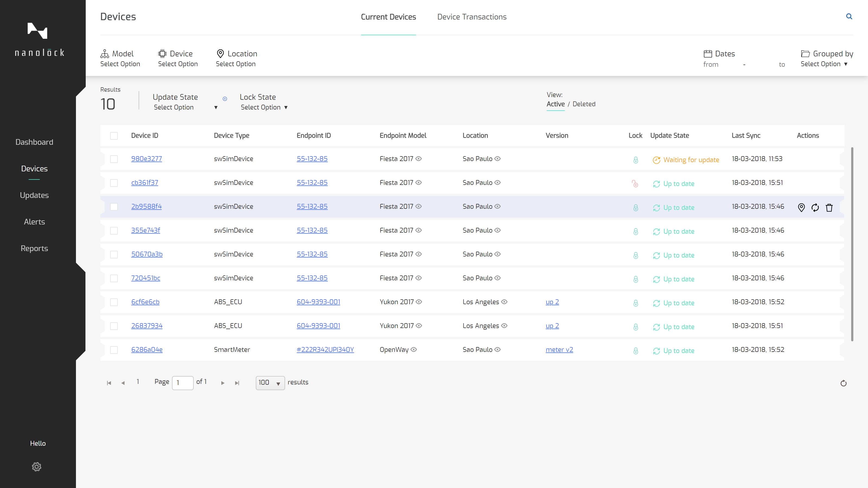
Task: Click Up to date sync icon for 6286a04e
Action: [656, 351]
